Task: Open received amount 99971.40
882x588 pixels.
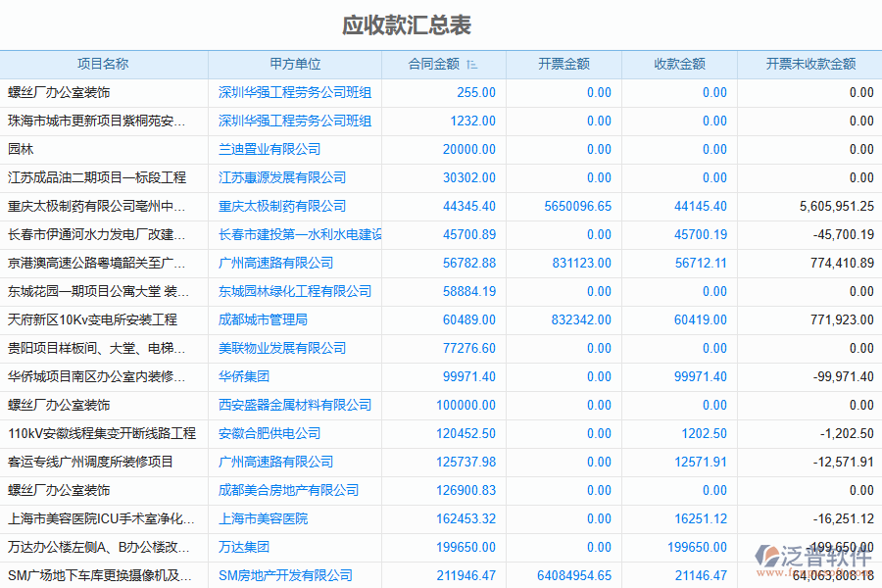Action: click(701, 376)
